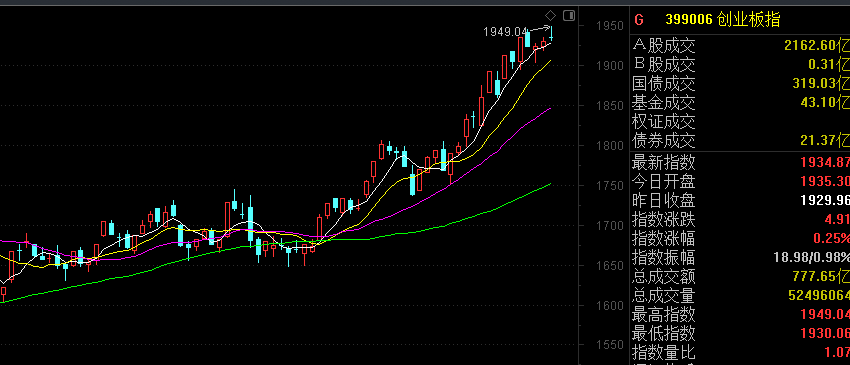Select the 昨日收盘 row
Screen dimensions: 850x365
click(x=740, y=200)
